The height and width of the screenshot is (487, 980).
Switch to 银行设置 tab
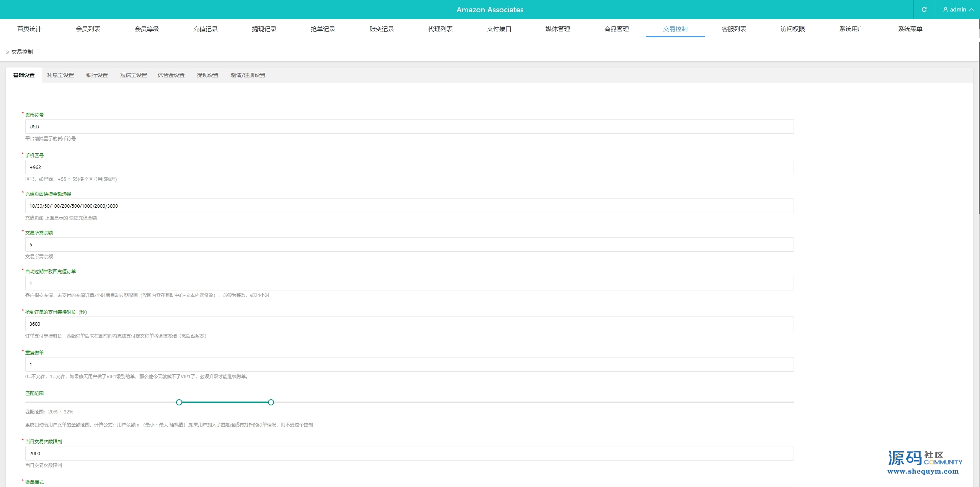coord(97,75)
